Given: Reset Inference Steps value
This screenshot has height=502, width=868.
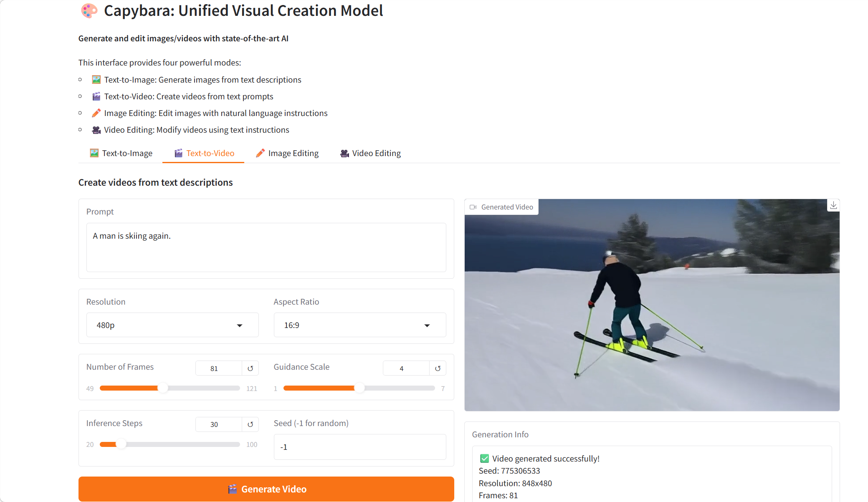Looking at the screenshot, I should pyautogui.click(x=250, y=424).
